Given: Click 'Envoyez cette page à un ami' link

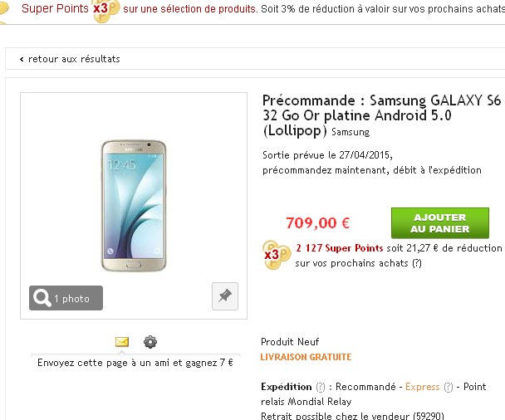Looking at the screenshot, I should coord(135,363).
